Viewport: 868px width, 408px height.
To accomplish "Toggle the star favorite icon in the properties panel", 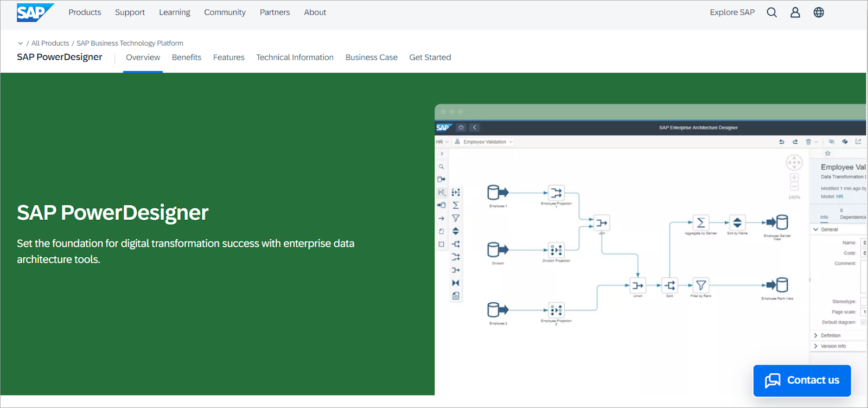I will [x=828, y=154].
